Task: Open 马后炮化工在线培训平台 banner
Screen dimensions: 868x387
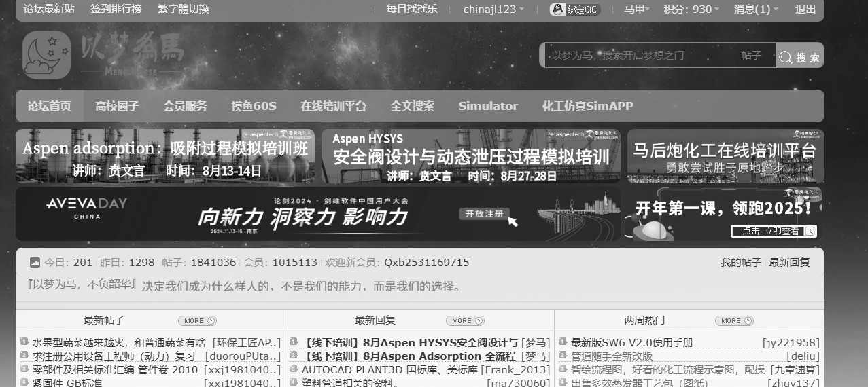Action: pyautogui.click(x=725, y=156)
